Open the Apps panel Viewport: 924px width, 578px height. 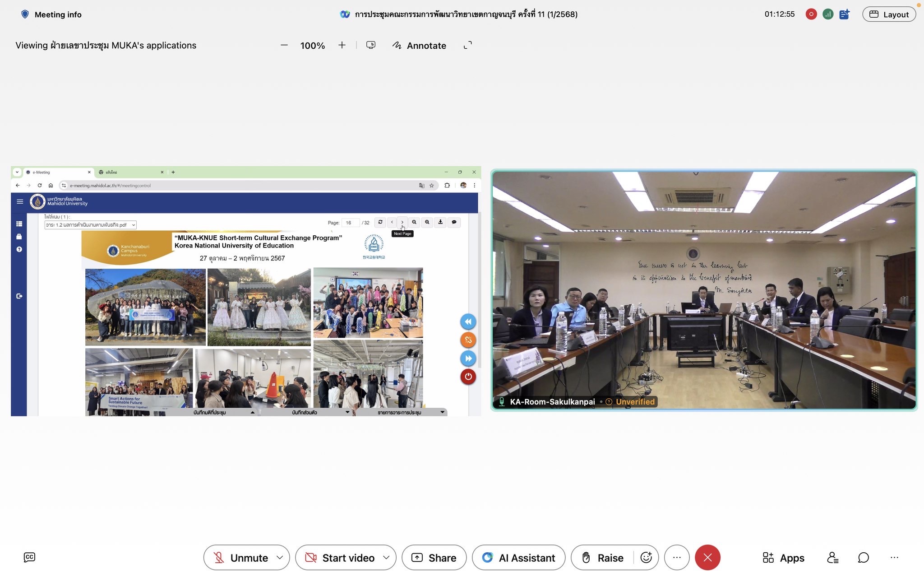pos(783,558)
